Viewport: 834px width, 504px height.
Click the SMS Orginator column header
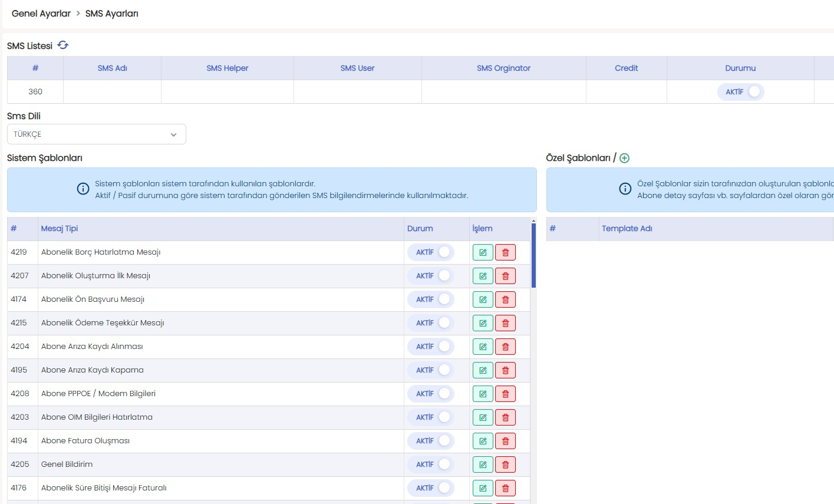(x=504, y=68)
